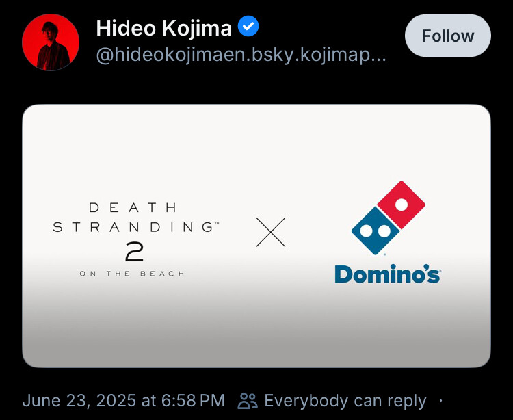
Task: Click the dot separator after reply setting
Action: tap(440, 401)
